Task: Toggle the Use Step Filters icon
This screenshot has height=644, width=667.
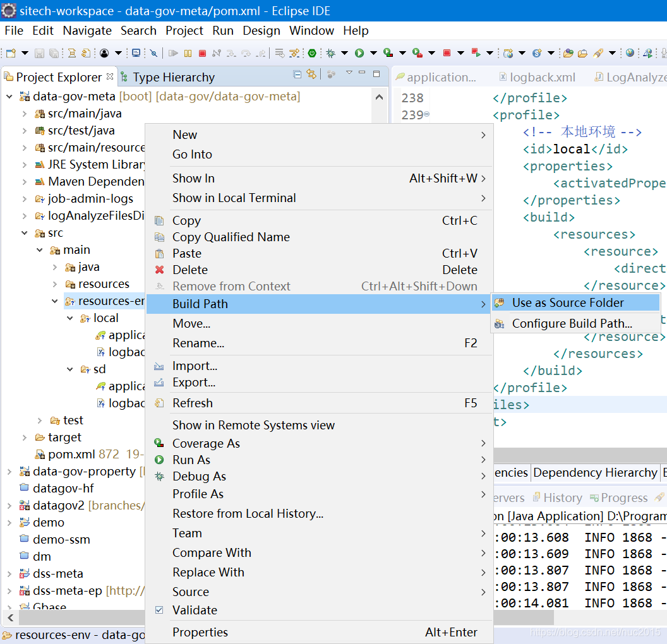Action: [x=294, y=53]
